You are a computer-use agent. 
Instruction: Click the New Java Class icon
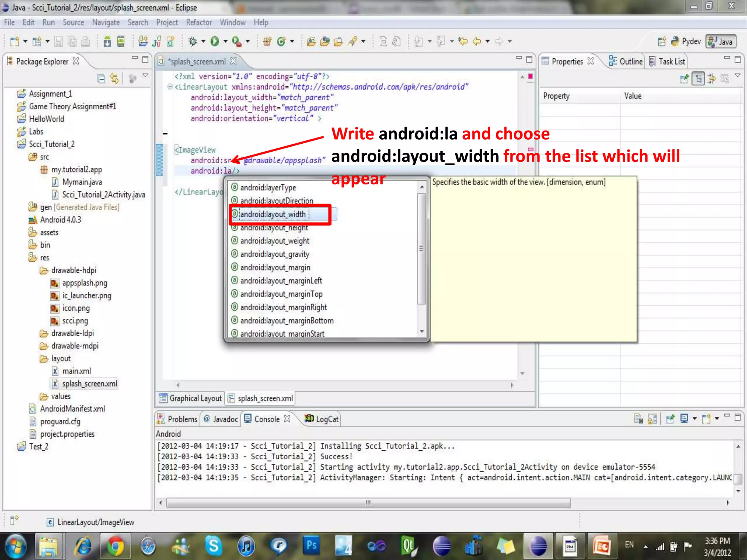click(281, 42)
